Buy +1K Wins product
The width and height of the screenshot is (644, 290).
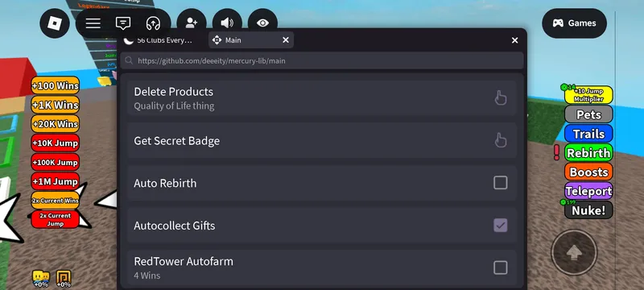55,106
